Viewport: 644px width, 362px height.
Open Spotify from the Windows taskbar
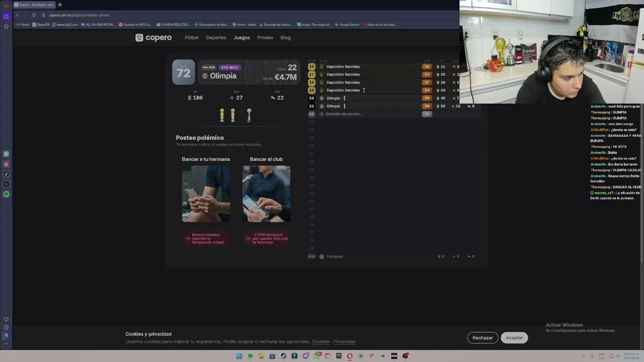(x=250, y=356)
